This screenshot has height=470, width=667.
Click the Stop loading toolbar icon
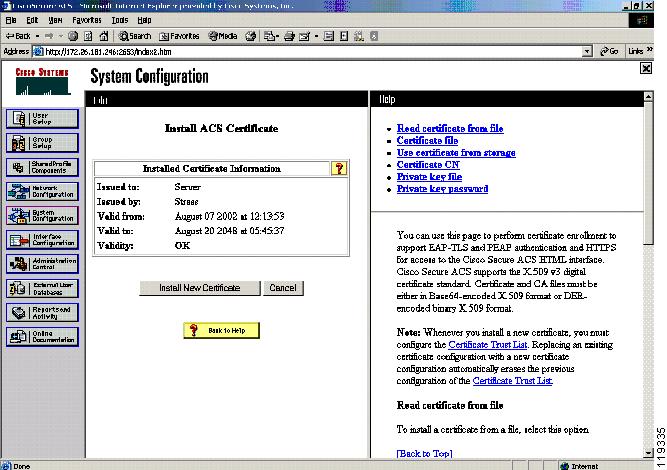click(x=73, y=37)
